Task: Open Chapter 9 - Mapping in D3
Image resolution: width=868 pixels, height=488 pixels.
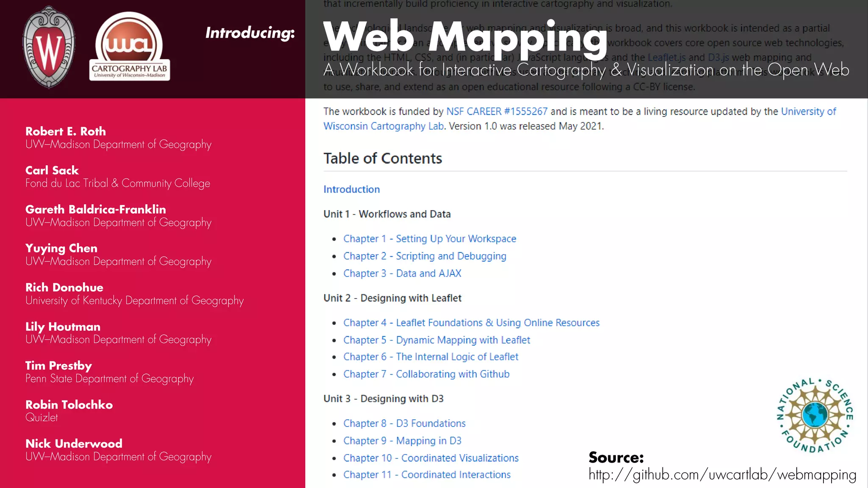Action: tap(402, 441)
